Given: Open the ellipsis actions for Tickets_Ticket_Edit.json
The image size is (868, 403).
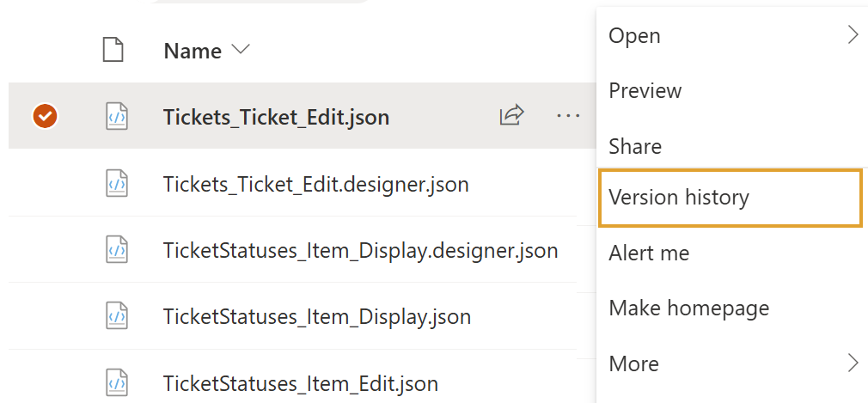Looking at the screenshot, I should pyautogui.click(x=568, y=116).
